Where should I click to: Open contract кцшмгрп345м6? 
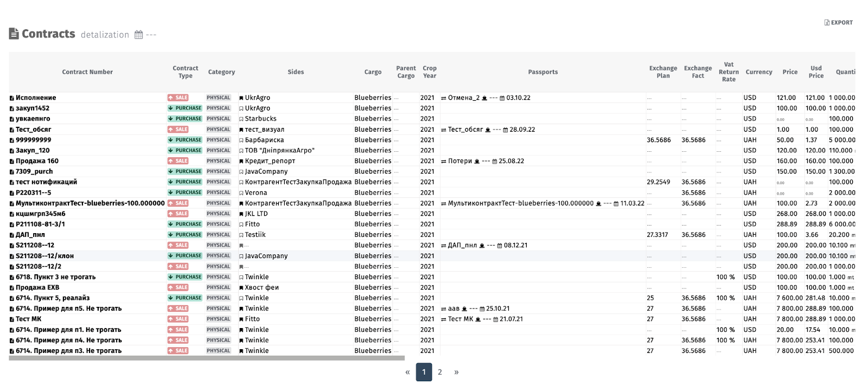coord(40,214)
